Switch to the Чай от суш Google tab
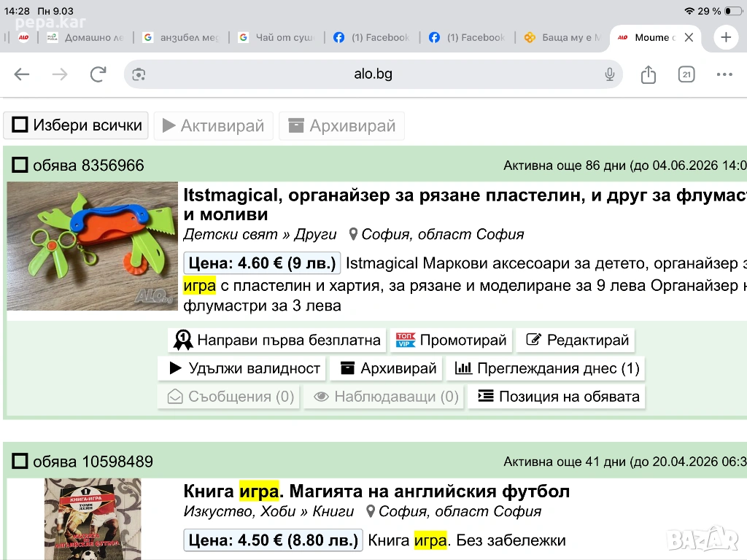The height and width of the screenshot is (560, 747). coord(276,38)
